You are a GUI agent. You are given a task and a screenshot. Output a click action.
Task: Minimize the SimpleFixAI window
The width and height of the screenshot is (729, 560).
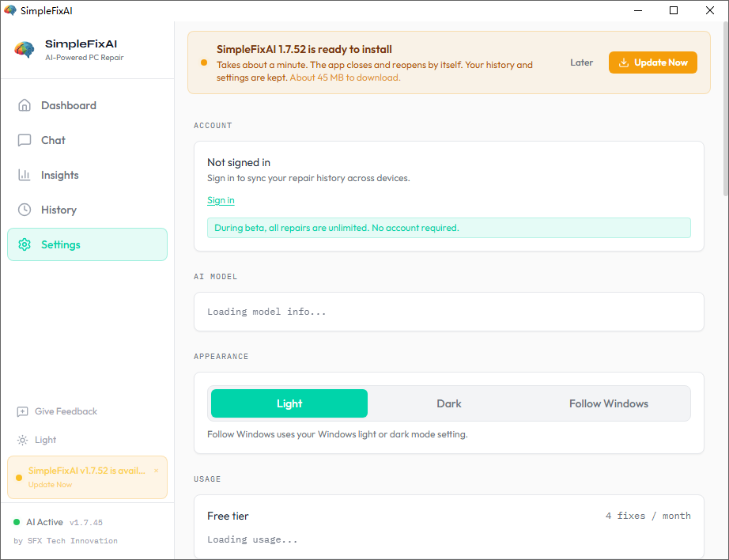click(x=638, y=10)
